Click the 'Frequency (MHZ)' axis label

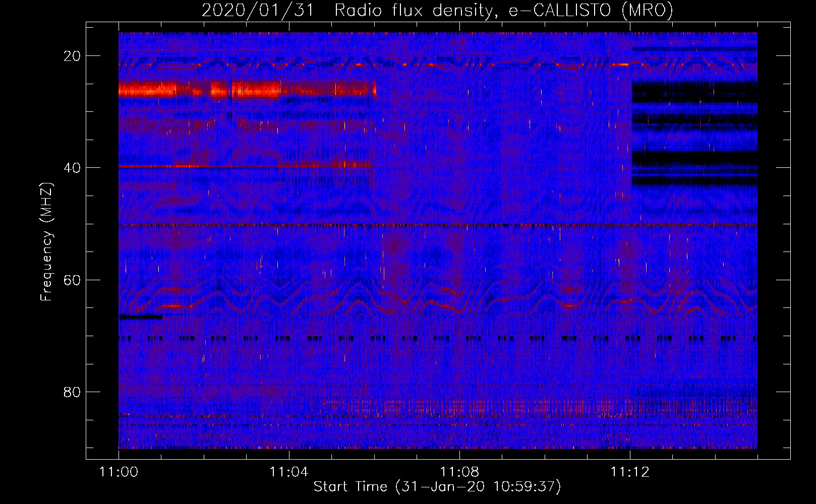[x=46, y=242]
